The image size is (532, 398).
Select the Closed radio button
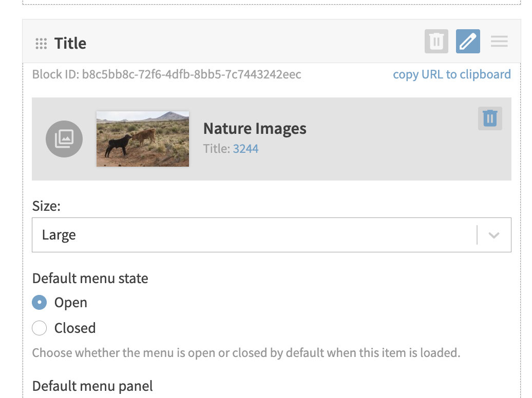point(40,328)
